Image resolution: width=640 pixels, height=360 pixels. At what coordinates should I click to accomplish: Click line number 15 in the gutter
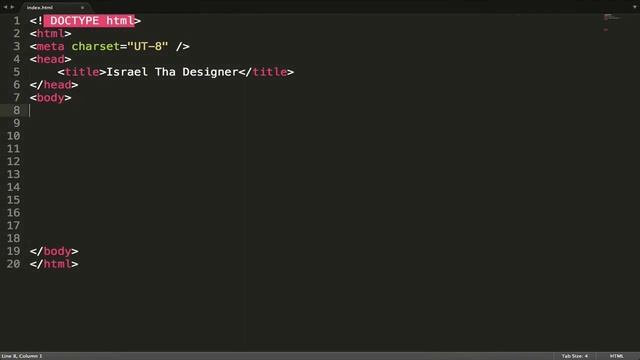point(13,200)
